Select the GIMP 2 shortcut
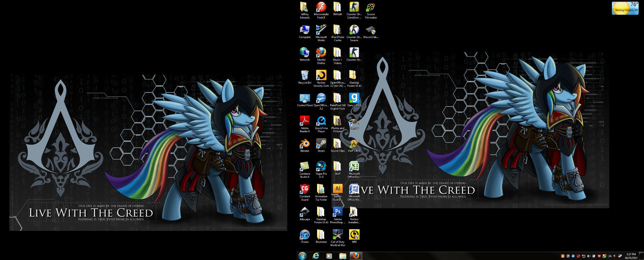Screen dimensions: 644x260 point(354,123)
